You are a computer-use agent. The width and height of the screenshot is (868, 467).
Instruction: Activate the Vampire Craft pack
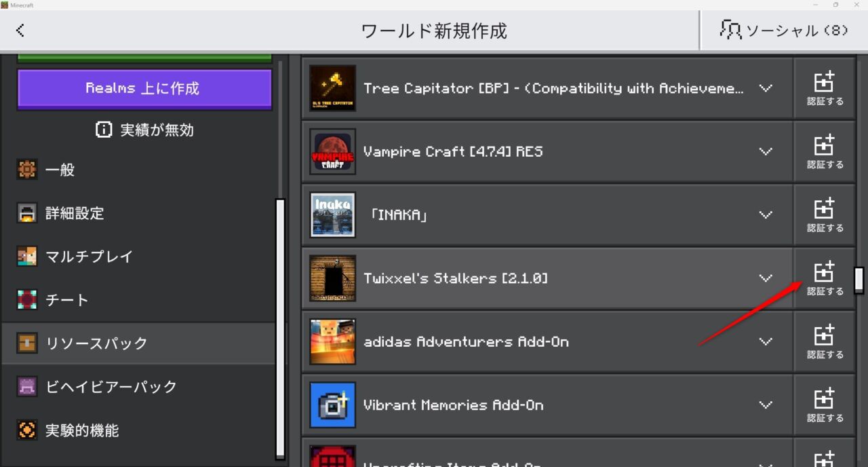pyautogui.click(x=825, y=151)
